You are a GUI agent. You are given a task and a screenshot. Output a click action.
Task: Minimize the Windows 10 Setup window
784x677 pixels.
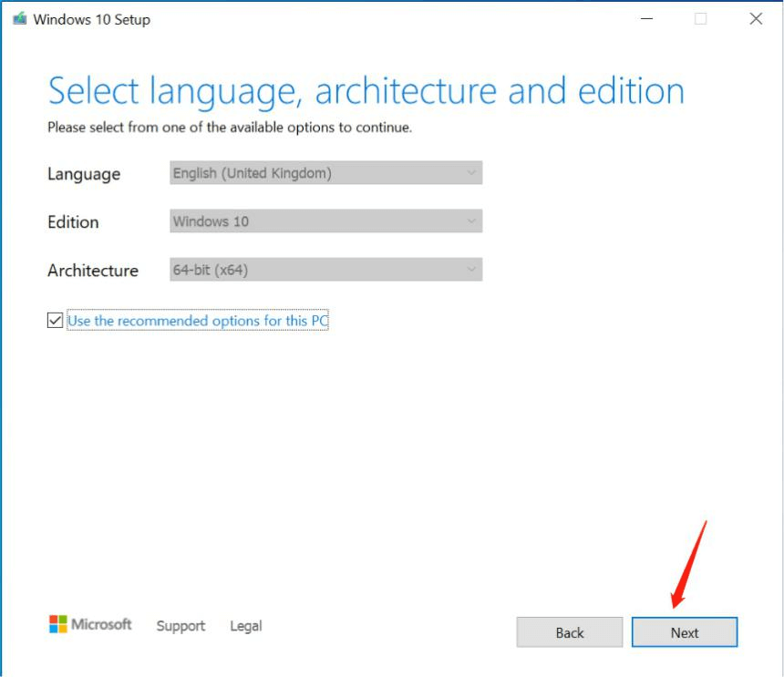[646, 19]
